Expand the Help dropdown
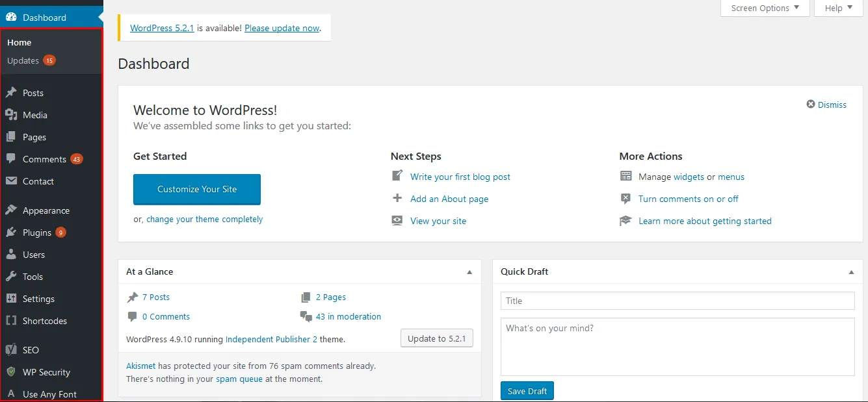The width and height of the screenshot is (868, 402). click(837, 8)
